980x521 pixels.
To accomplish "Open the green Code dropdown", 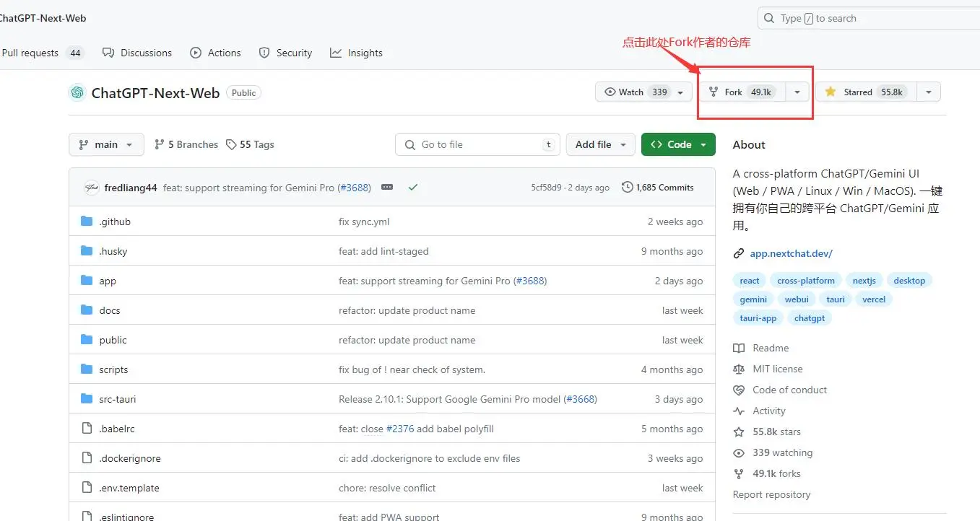I will [x=677, y=144].
